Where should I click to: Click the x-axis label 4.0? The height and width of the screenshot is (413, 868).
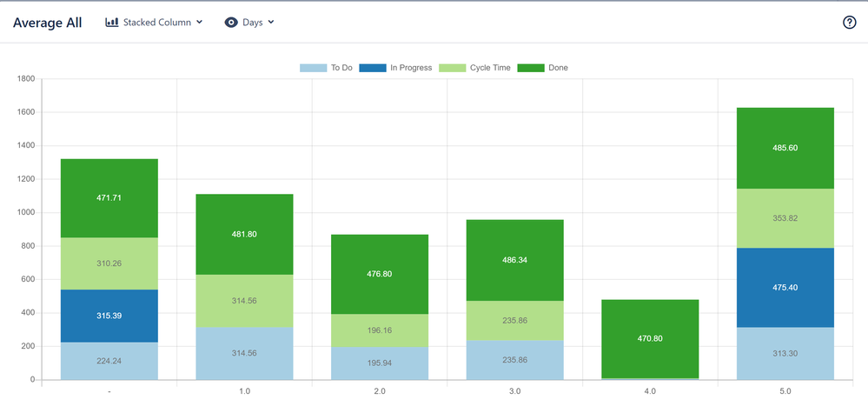tap(650, 391)
